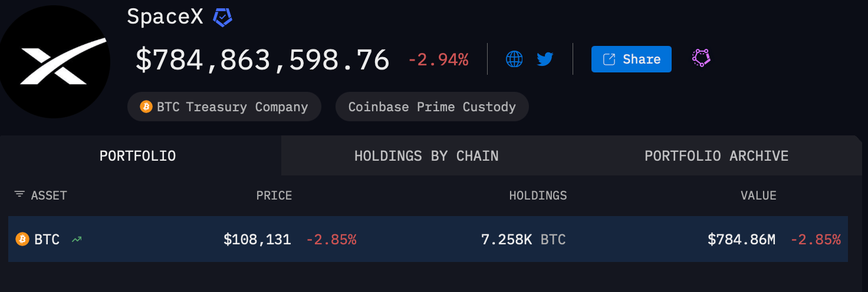Switch to the Portfolio tab
Screen dimensions: 868x292
pyautogui.click(x=137, y=156)
